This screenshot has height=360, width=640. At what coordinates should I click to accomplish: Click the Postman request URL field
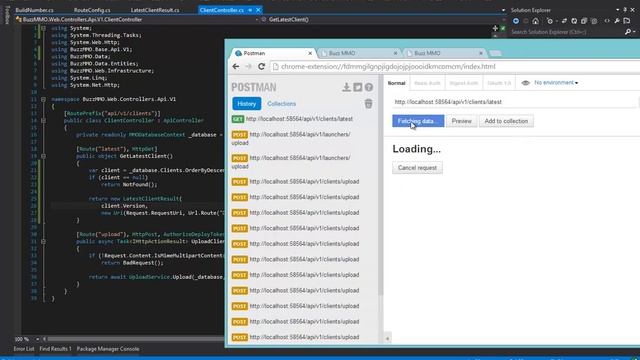(514, 102)
